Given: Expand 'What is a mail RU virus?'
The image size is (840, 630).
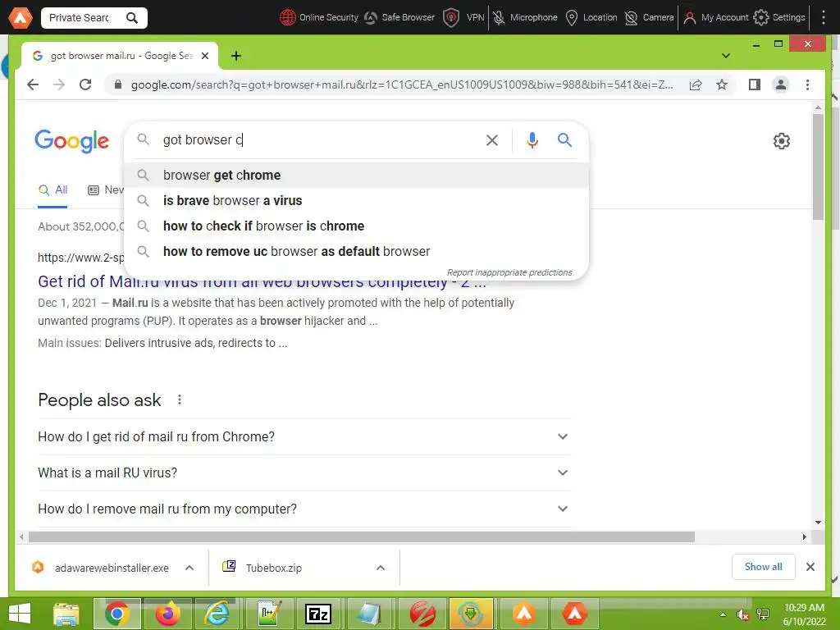Looking at the screenshot, I should tap(304, 472).
